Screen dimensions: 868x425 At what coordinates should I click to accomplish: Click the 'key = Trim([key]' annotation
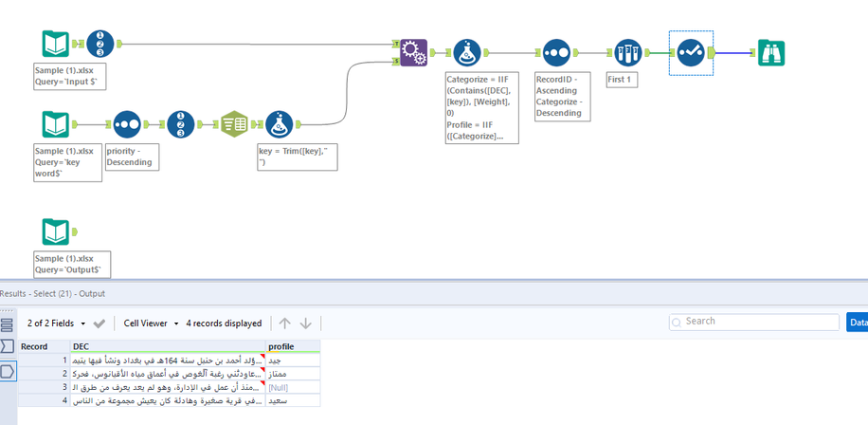click(298, 157)
